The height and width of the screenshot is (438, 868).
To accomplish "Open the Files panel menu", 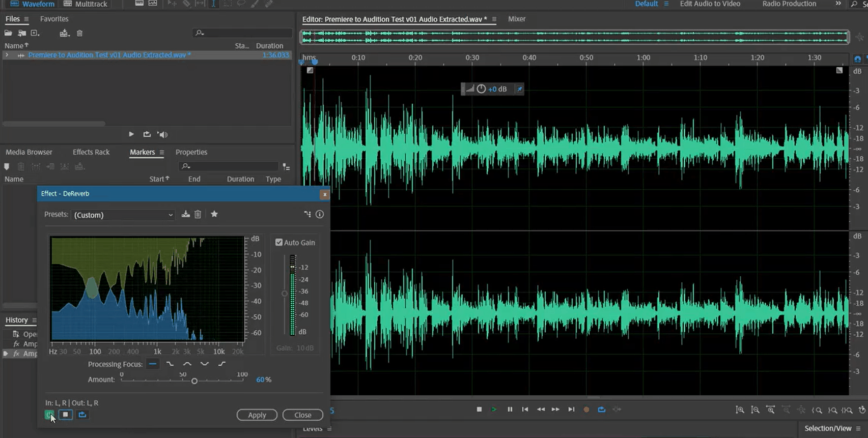I will (26, 19).
